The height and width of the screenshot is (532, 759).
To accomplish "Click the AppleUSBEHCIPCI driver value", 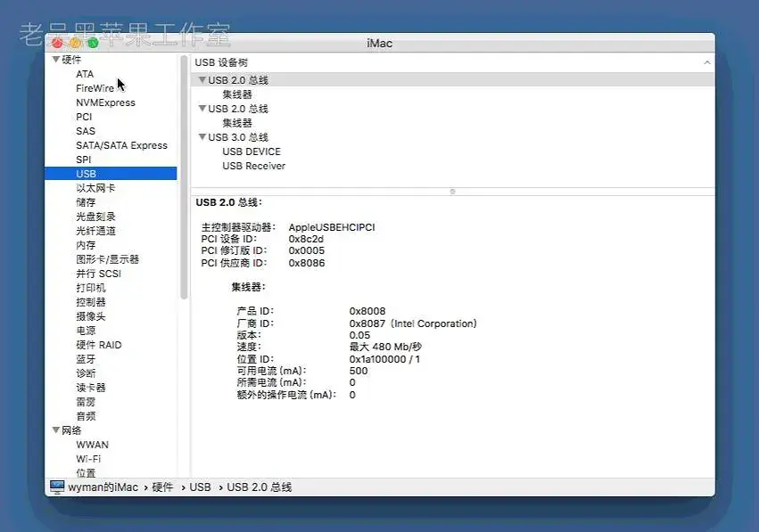I will (332, 227).
